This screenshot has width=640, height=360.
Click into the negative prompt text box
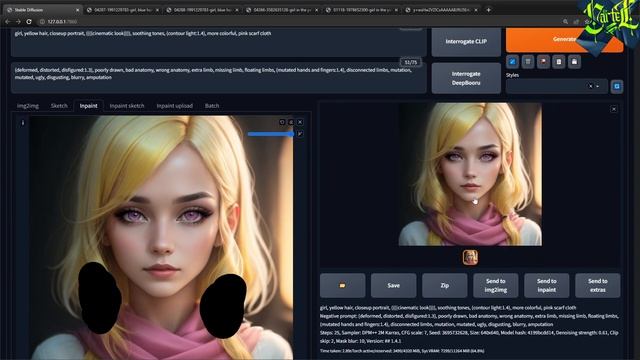[x=219, y=78]
